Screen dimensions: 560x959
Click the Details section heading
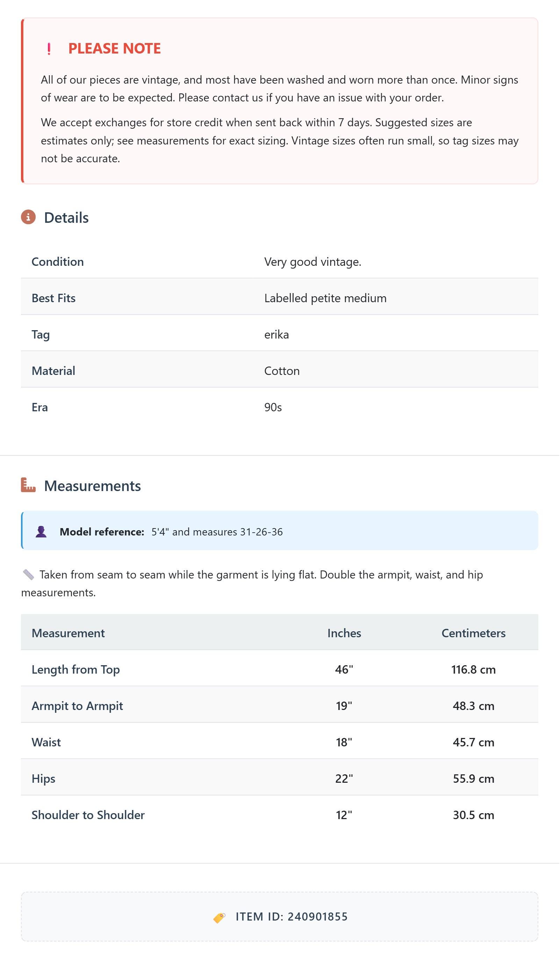click(x=66, y=218)
